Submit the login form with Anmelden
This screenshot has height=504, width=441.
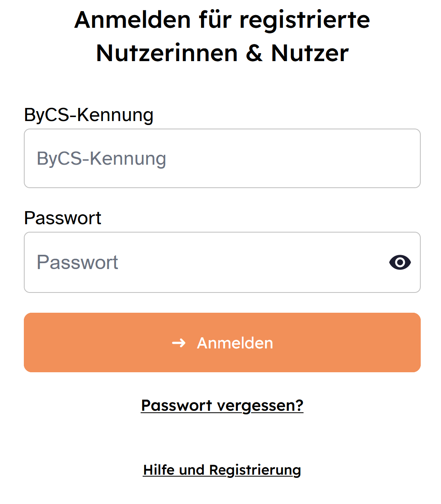click(x=222, y=342)
